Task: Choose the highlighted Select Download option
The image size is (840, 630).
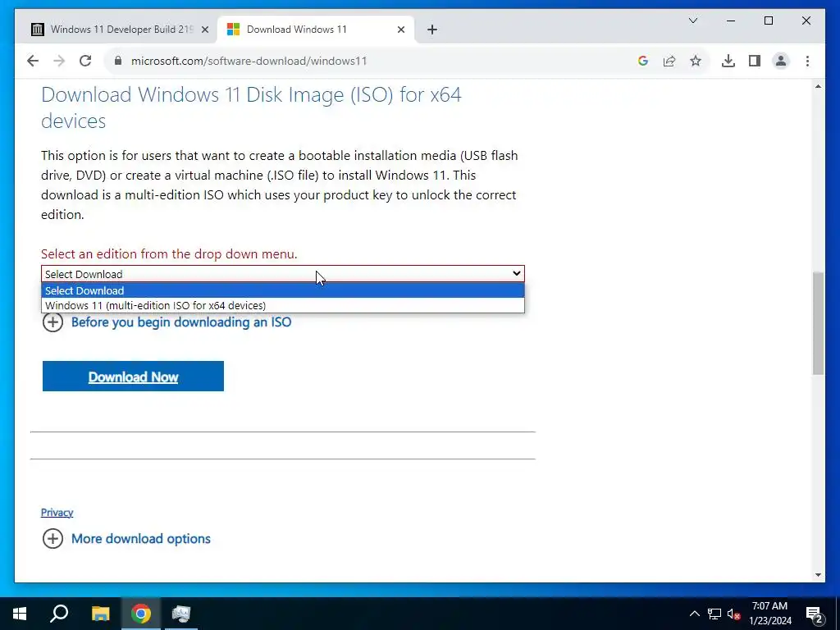Action: [283, 290]
